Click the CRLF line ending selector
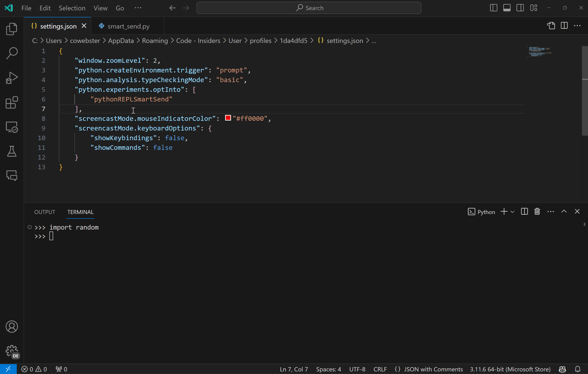Screen dimensions: 588x374 [380, 369]
